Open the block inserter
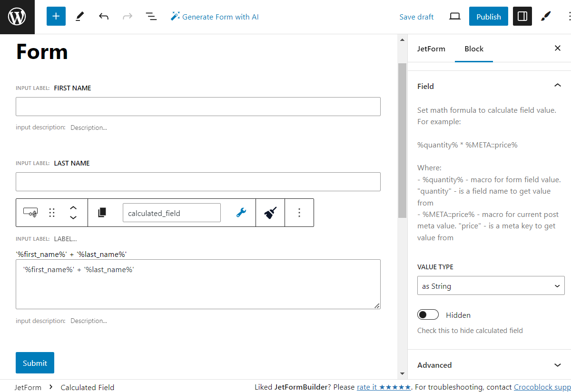This screenshot has width=571, height=392. coord(56,16)
